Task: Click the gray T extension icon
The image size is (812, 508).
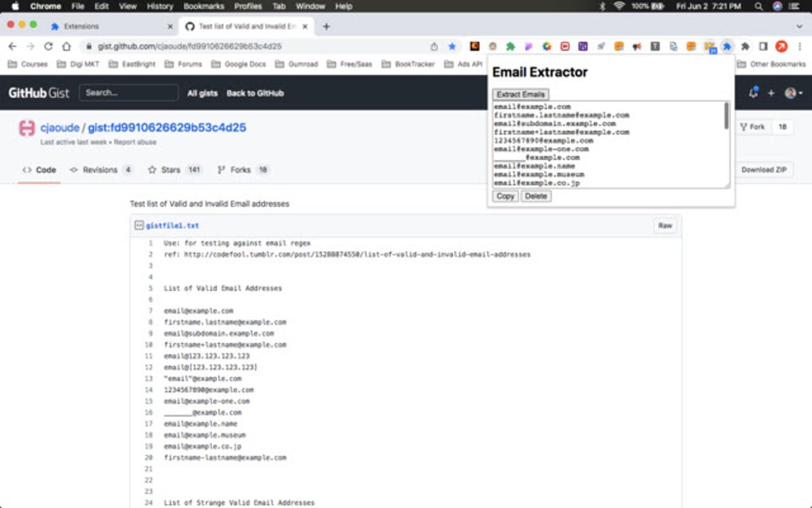Action: pos(655,47)
